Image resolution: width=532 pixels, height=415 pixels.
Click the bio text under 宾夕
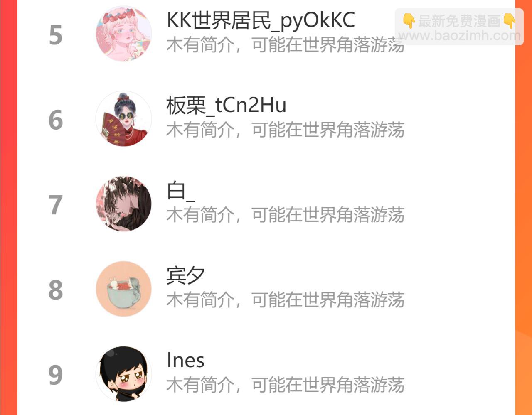[x=286, y=300]
